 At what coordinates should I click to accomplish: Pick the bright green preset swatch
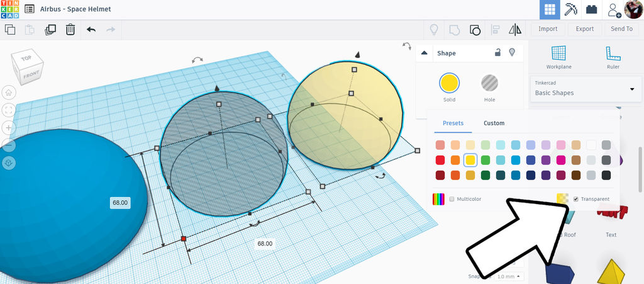coord(486,160)
